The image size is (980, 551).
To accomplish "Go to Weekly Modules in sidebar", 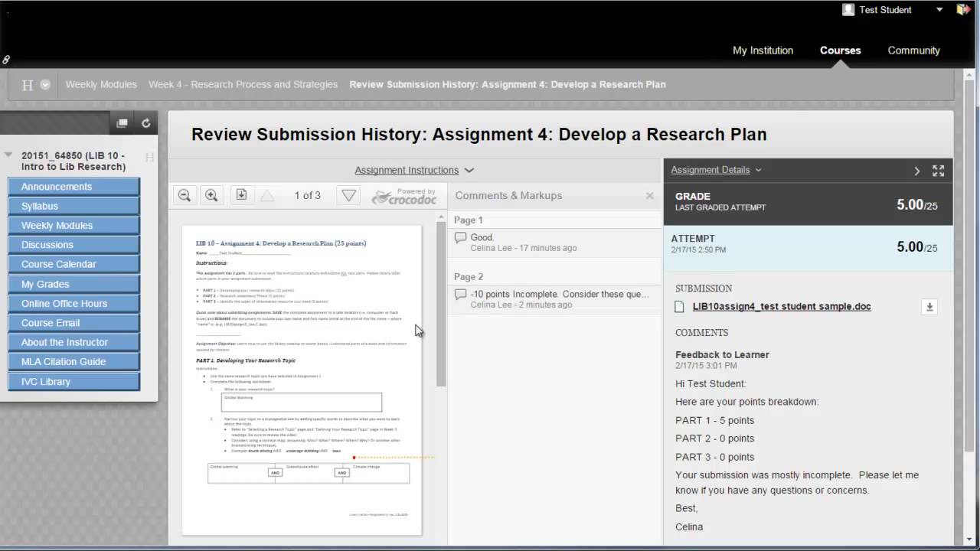I will (x=73, y=226).
